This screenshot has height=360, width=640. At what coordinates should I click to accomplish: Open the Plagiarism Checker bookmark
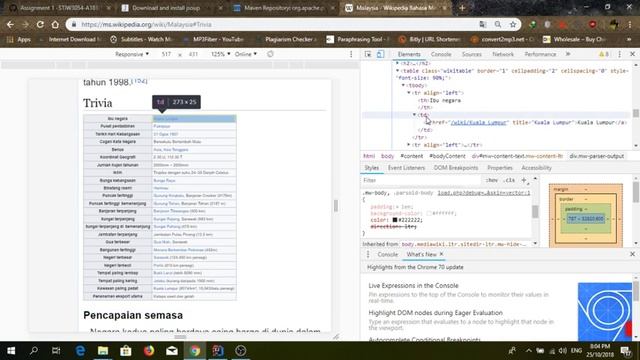point(286,40)
